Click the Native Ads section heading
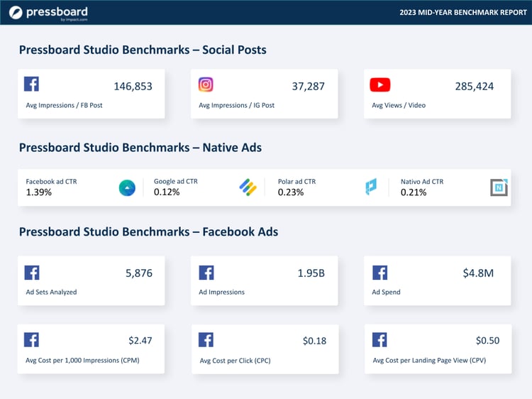 pyautogui.click(x=140, y=148)
